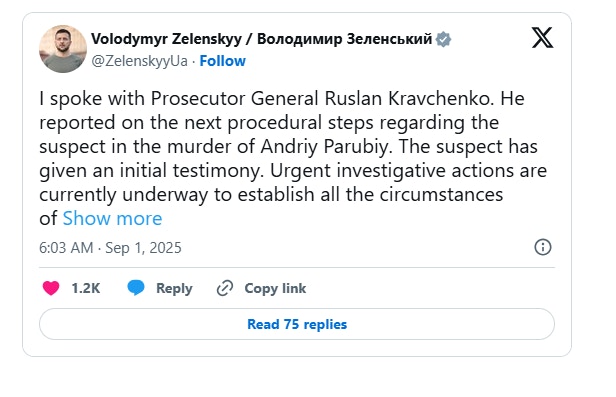Image resolution: width=616 pixels, height=397 pixels.
Task: Click the chain link copy icon
Action: 225,288
